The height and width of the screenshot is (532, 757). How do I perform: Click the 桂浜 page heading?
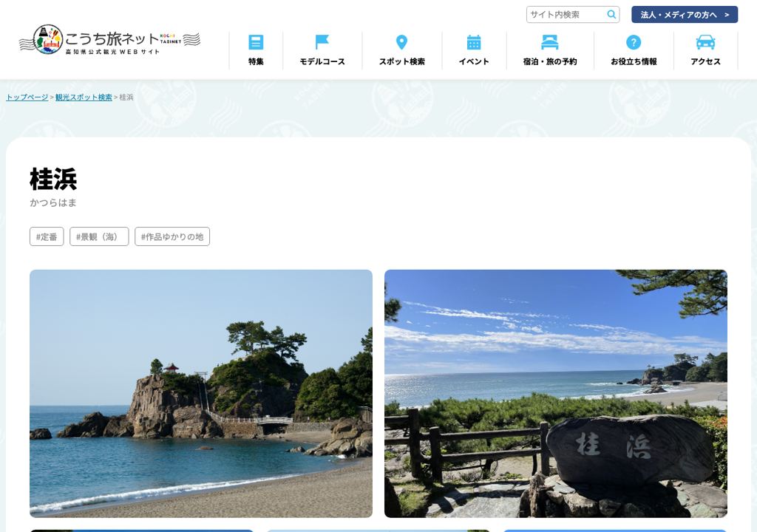coord(53,179)
